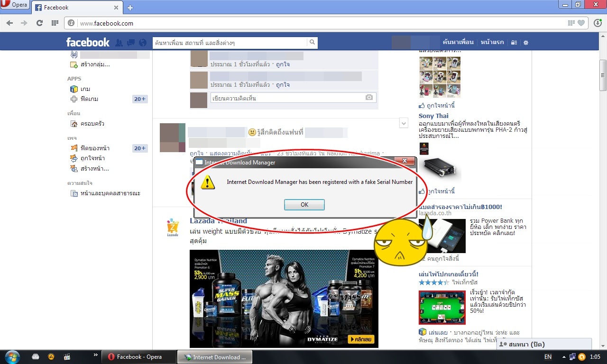Open Facebook notifications globe icon
The height and width of the screenshot is (364, 607).
click(x=143, y=43)
